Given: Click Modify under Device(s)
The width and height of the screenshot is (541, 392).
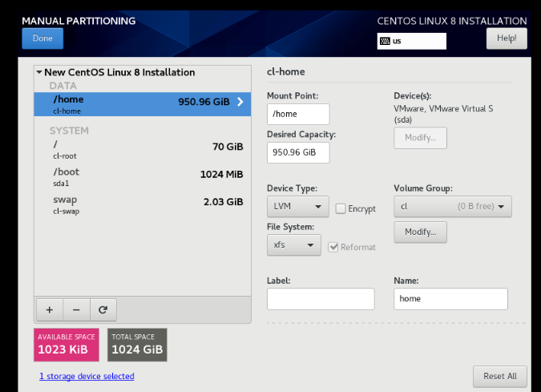Looking at the screenshot, I should click(x=420, y=138).
